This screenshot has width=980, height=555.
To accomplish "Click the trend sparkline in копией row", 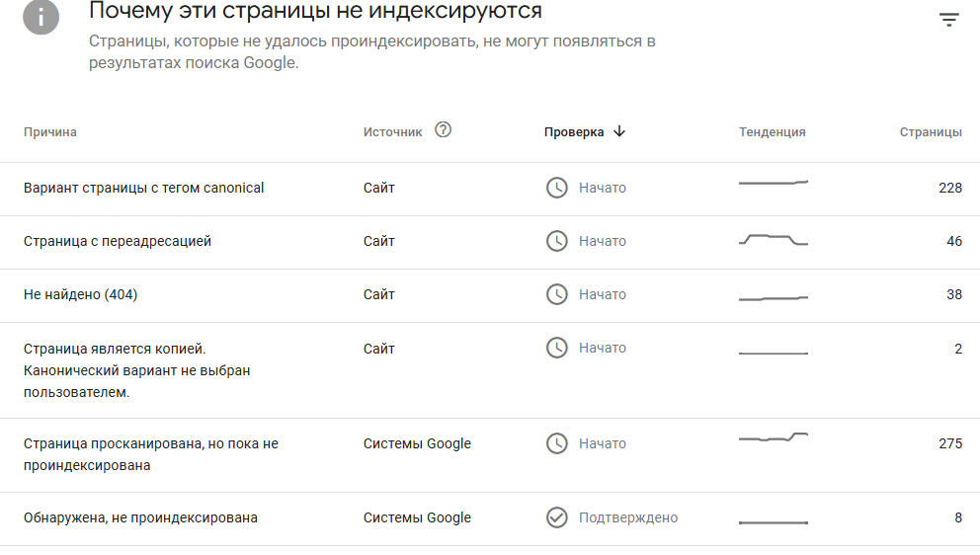I will 774,354.
